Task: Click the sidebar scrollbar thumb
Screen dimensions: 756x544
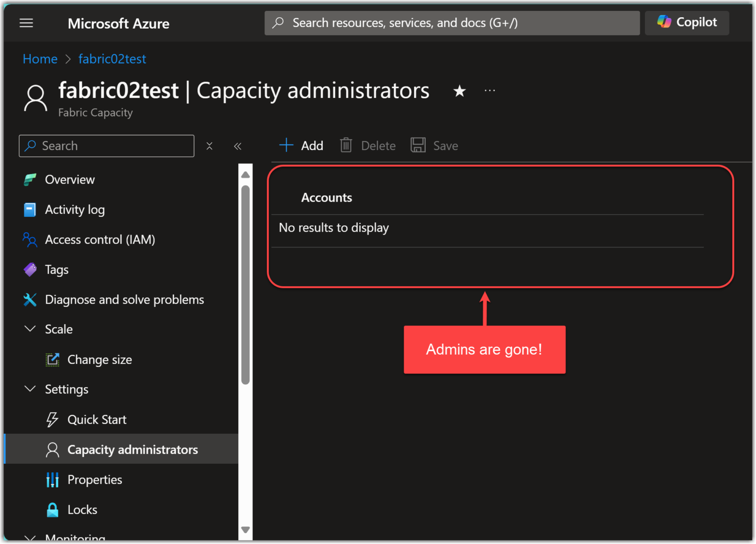Action: coord(246,284)
